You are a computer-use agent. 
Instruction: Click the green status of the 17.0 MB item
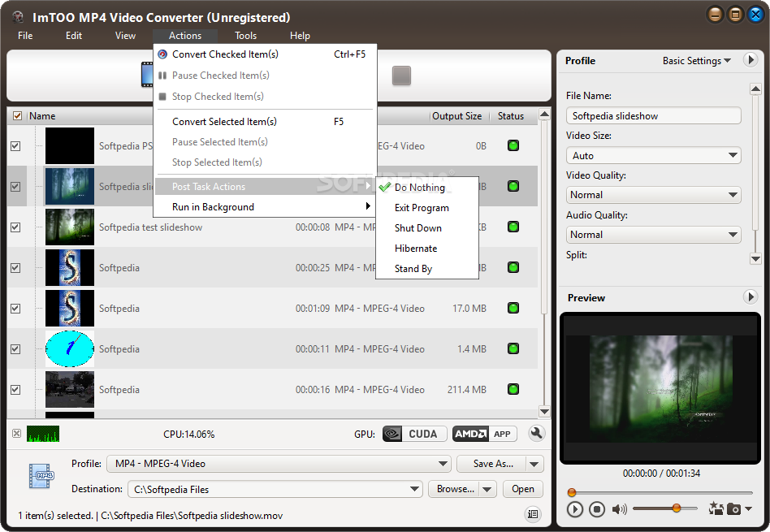tap(513, 308)
